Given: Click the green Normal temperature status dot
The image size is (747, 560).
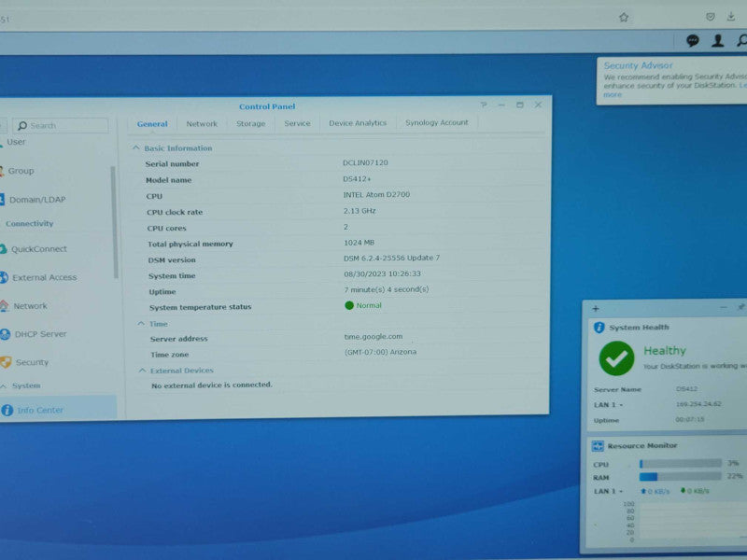Looking at the screenshot, I should (348, 305).
